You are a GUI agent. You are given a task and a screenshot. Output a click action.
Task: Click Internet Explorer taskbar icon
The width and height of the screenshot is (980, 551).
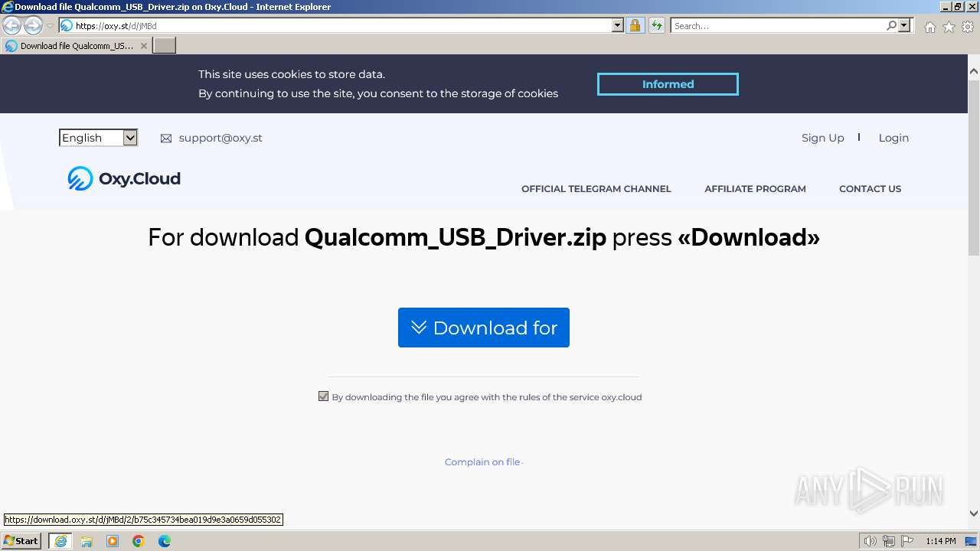60,541
